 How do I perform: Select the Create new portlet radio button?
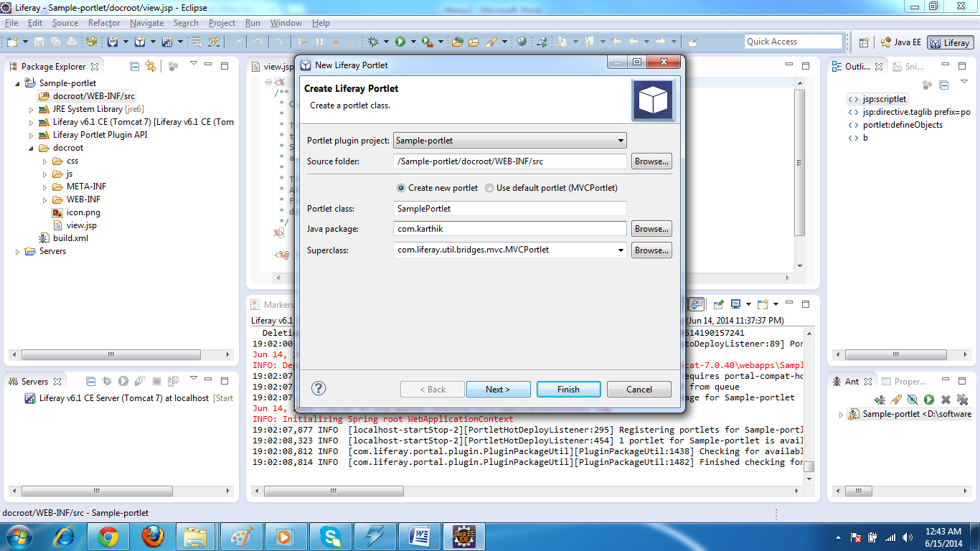[x=402, y=187]
